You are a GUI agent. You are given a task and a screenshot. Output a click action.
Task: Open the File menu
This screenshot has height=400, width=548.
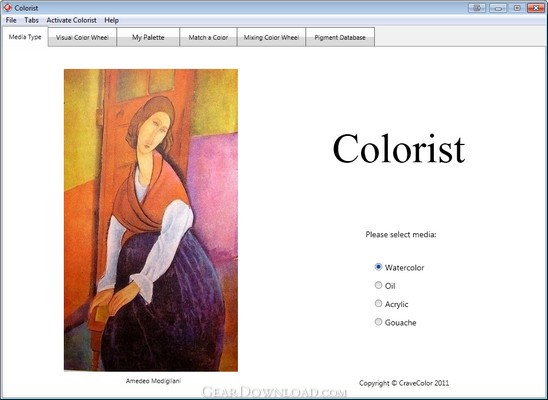(x=11, y=20)
